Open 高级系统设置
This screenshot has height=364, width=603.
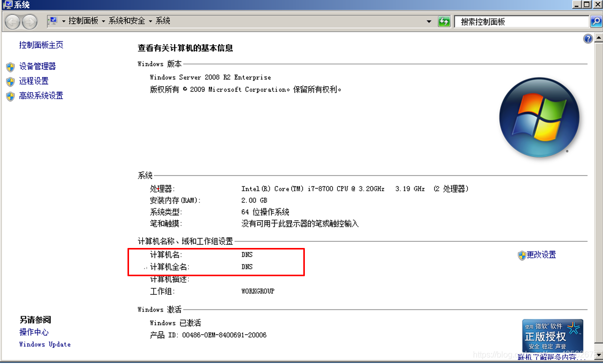pos(41,95)
